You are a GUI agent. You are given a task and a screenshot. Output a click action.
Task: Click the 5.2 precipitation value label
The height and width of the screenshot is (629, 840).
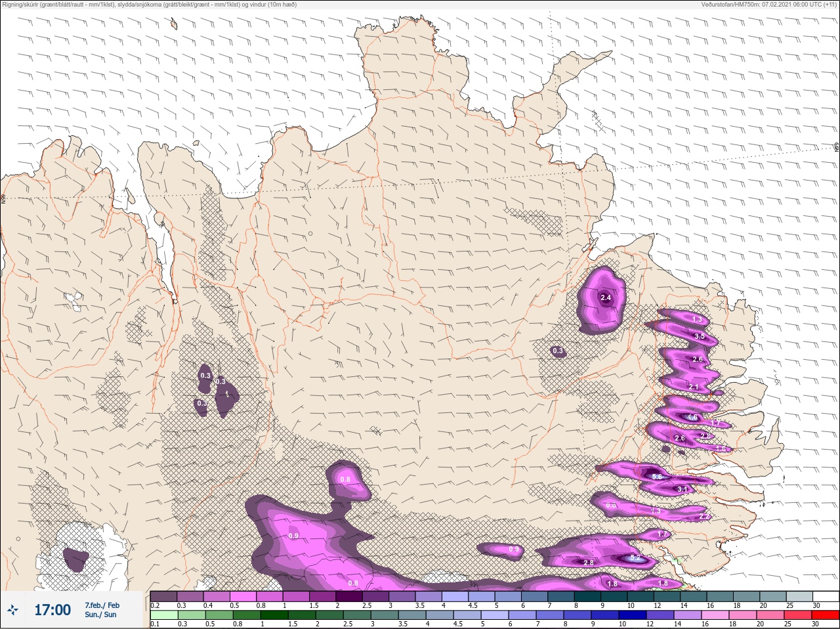[x=635, y=557]
